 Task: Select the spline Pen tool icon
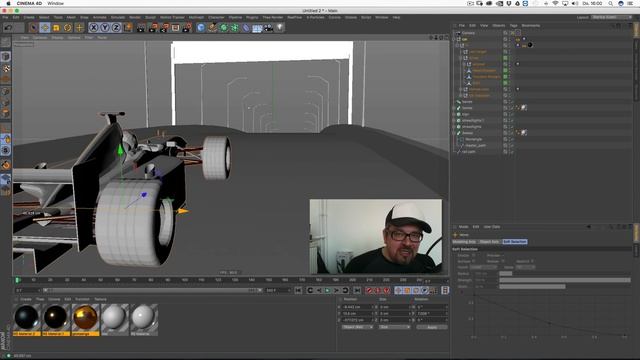212,27
